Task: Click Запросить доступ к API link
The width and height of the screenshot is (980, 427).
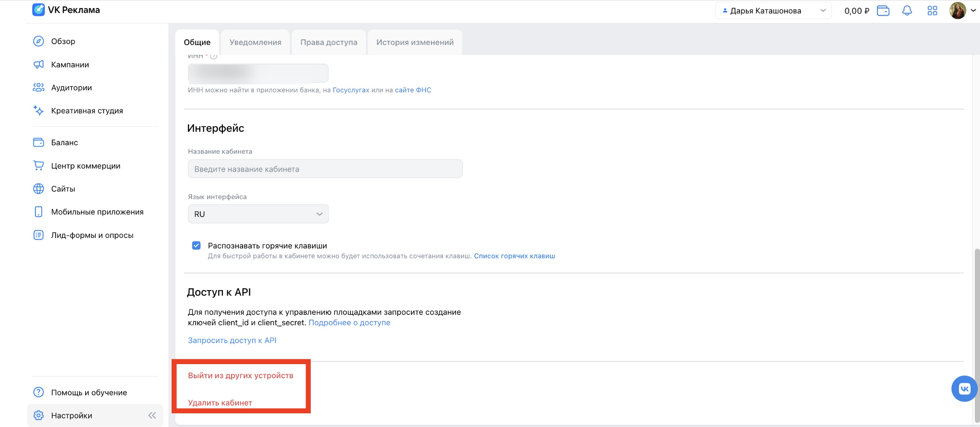Action: click(x=232, y=340)
